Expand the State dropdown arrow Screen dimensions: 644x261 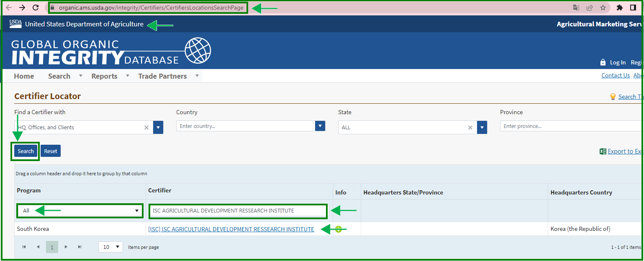click(482, 128)
